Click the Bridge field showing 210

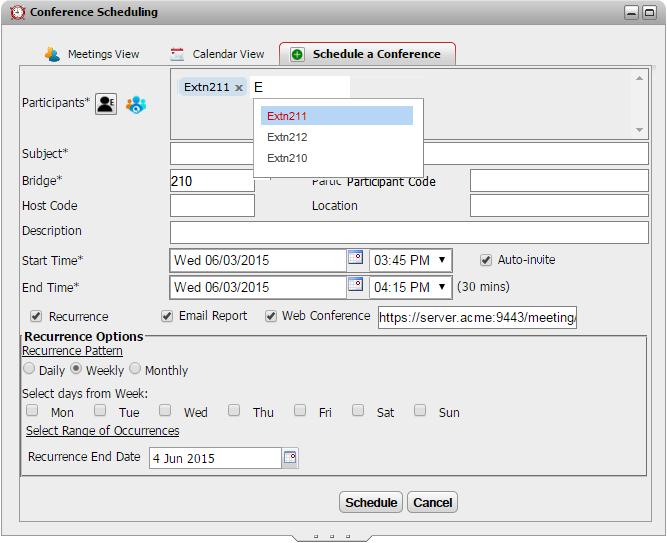pyautogui.click(x=212, y=181)
